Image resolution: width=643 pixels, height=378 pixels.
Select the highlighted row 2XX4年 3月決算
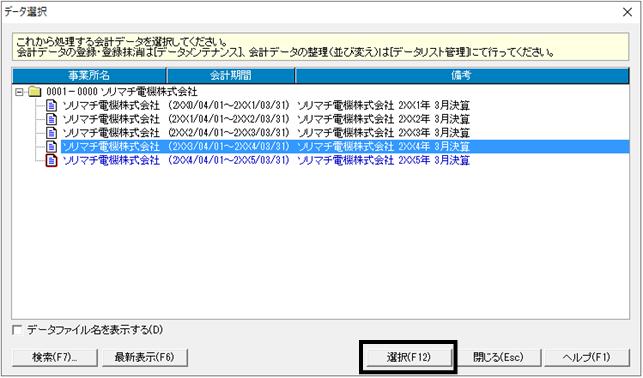[345, 146]
